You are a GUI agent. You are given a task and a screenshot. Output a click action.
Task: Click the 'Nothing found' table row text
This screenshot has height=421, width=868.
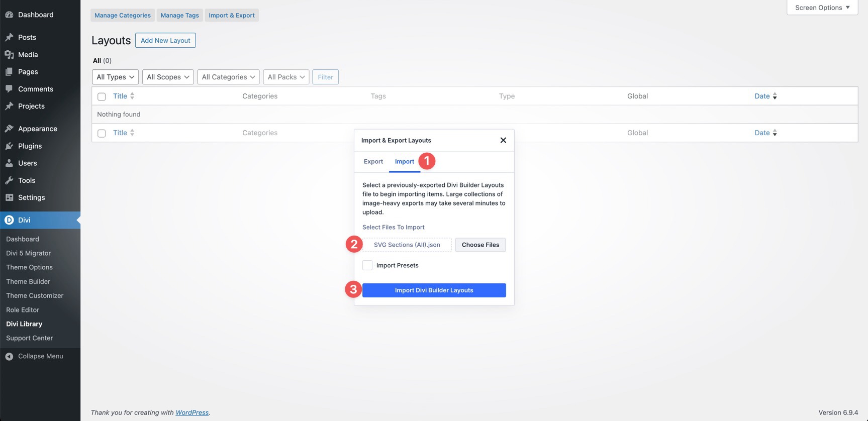click(119, 114)
